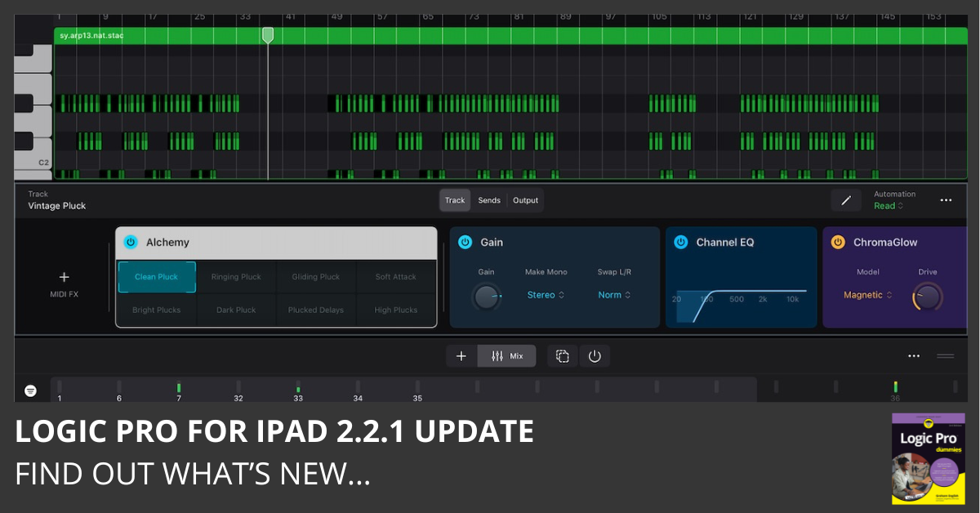
Task: Add a MIDI FX plug-in
Action: (65, 283)
